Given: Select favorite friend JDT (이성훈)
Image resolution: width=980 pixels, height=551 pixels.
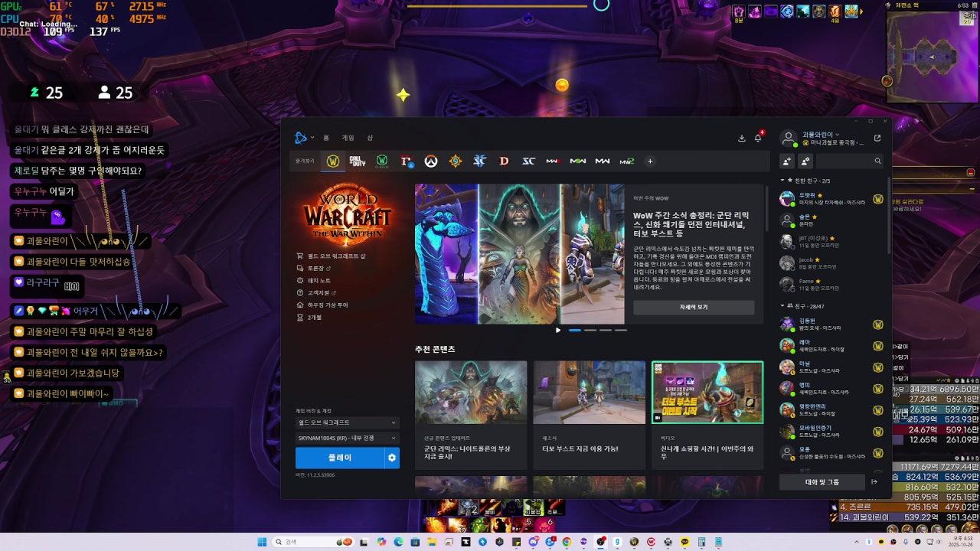Looking at the screenshot, I should pyautogui.click(x=832, y=241).
